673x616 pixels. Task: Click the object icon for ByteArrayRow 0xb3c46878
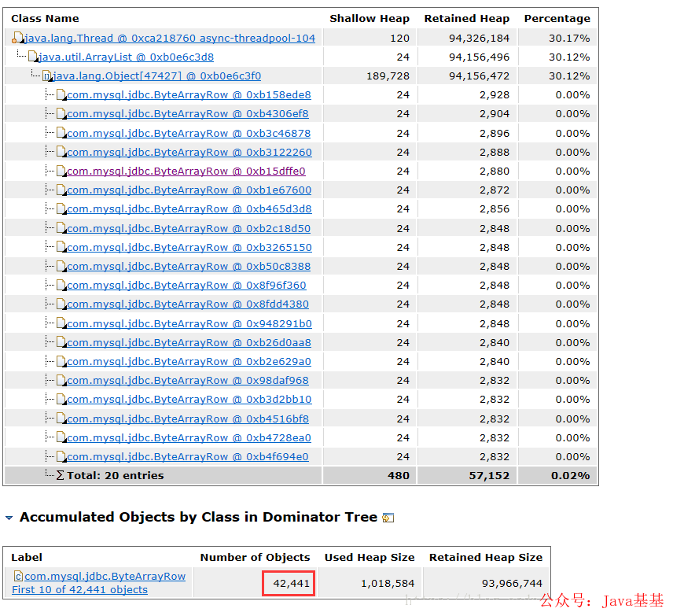(x=61, y=133)
